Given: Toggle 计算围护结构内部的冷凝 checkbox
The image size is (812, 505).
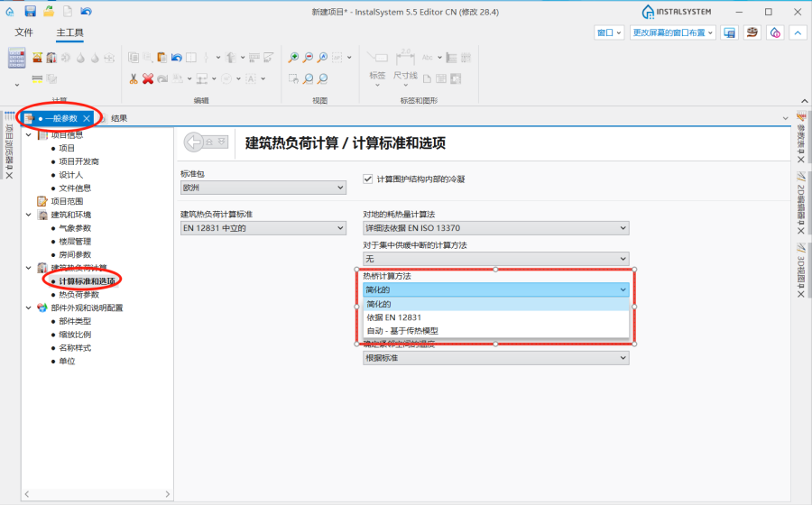Looking at the screenshot, I should (x=367, y=179).
